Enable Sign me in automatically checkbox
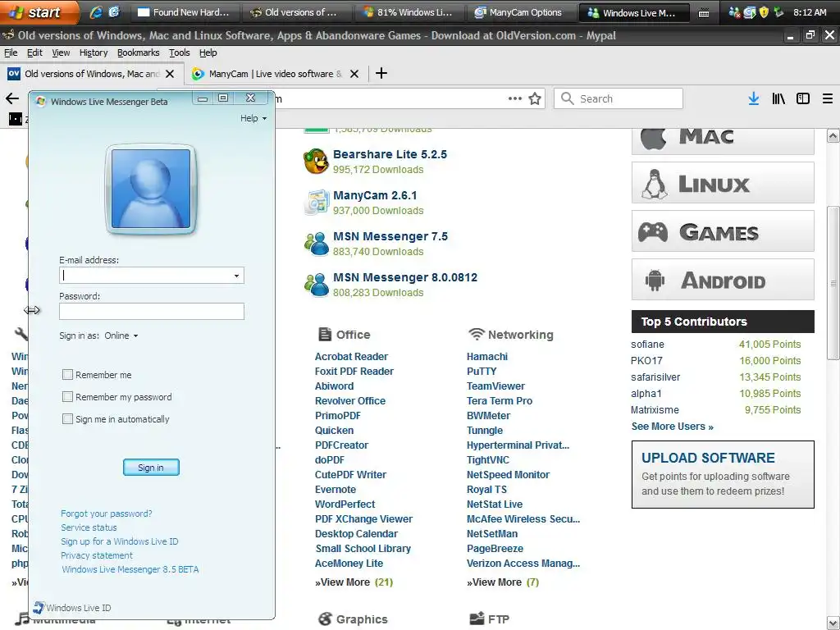The image size is (840, 630). pos(67,418)
